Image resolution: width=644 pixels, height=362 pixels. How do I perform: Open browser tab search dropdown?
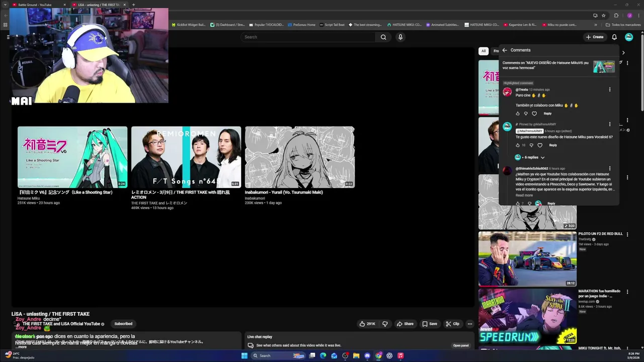5,5
